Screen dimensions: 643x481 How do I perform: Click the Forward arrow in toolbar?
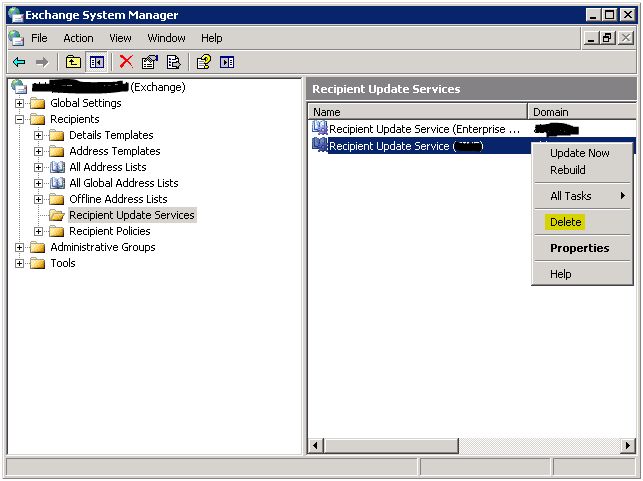(x=42, y=62)
